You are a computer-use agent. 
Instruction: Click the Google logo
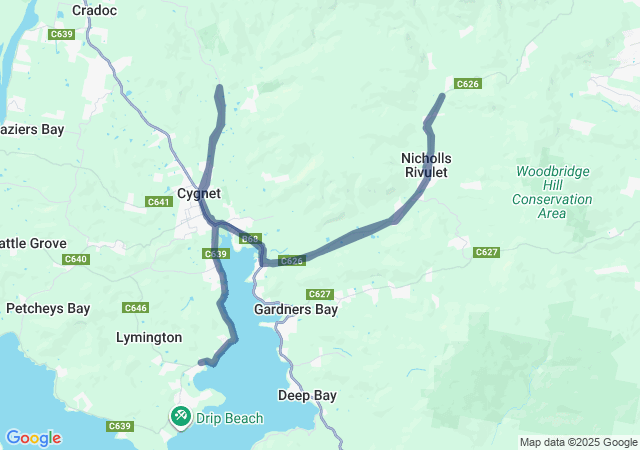click(x=34, y=438)
